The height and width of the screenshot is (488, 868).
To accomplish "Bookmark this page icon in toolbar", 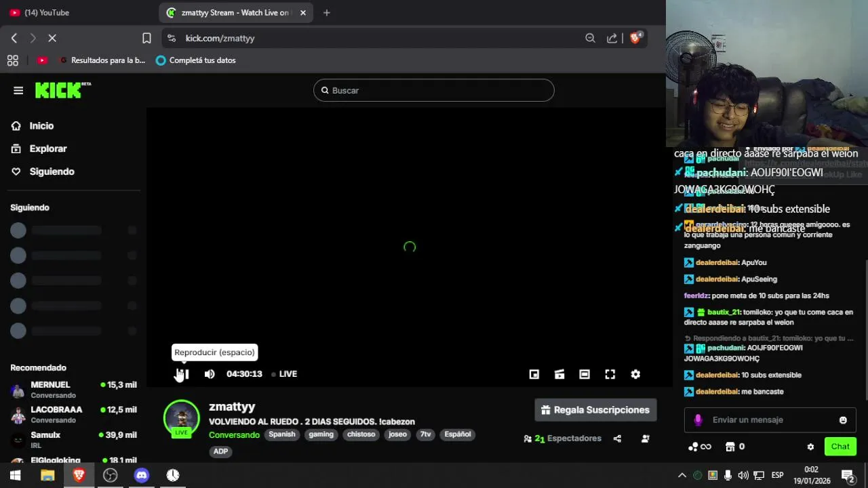I will tap(146, 38).
